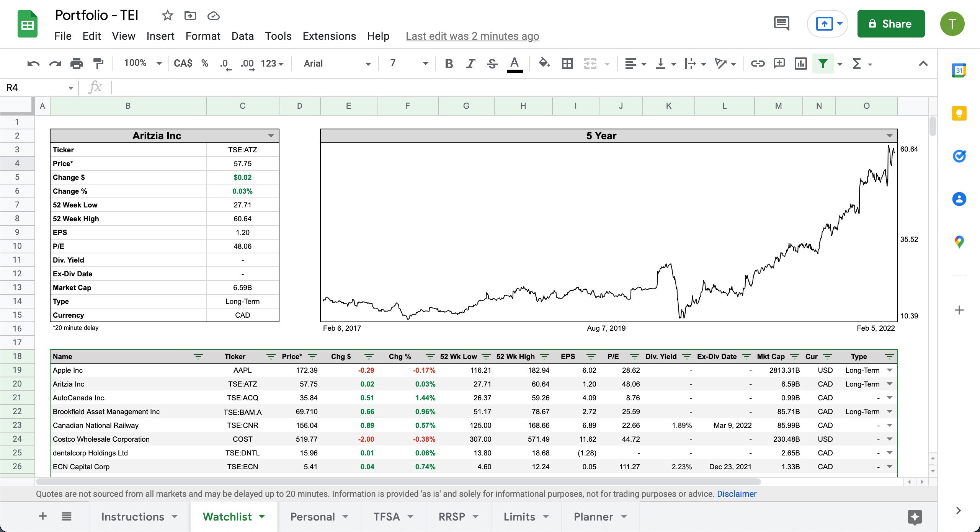
Task: Switch to the TFSA sheet tab
Action: [x=393, y=517]
